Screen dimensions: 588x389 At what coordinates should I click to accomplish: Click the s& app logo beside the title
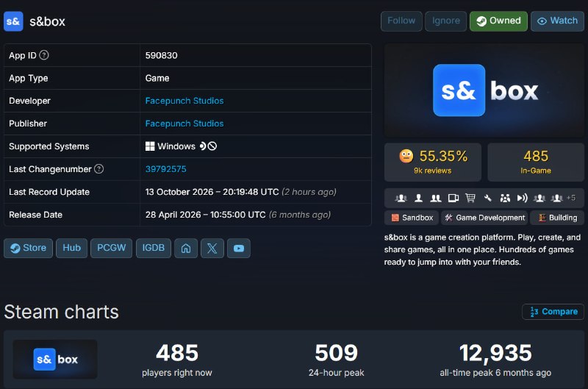[x=13, y=21]
